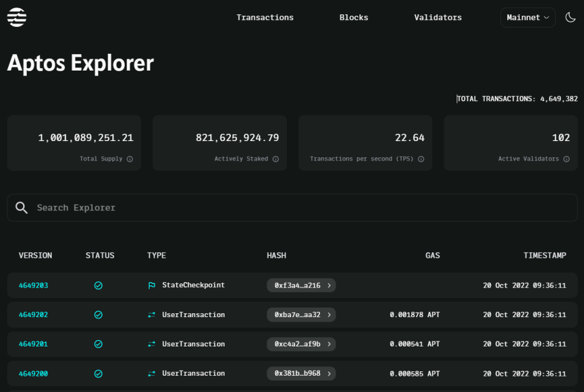Viewport: 584px width, 392px height.
Task: Open transaction version 4649202
Action: [33, 315]
